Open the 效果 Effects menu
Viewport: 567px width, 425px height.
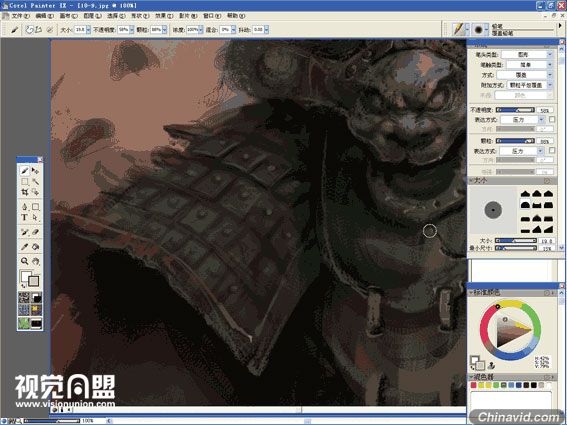pos(164,16)
